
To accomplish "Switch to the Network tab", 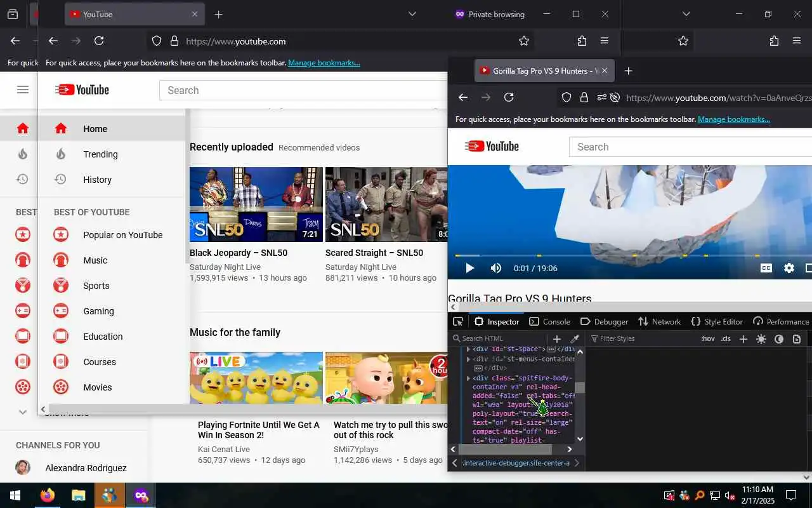I will pyautogui.click(x=659, y=321).
